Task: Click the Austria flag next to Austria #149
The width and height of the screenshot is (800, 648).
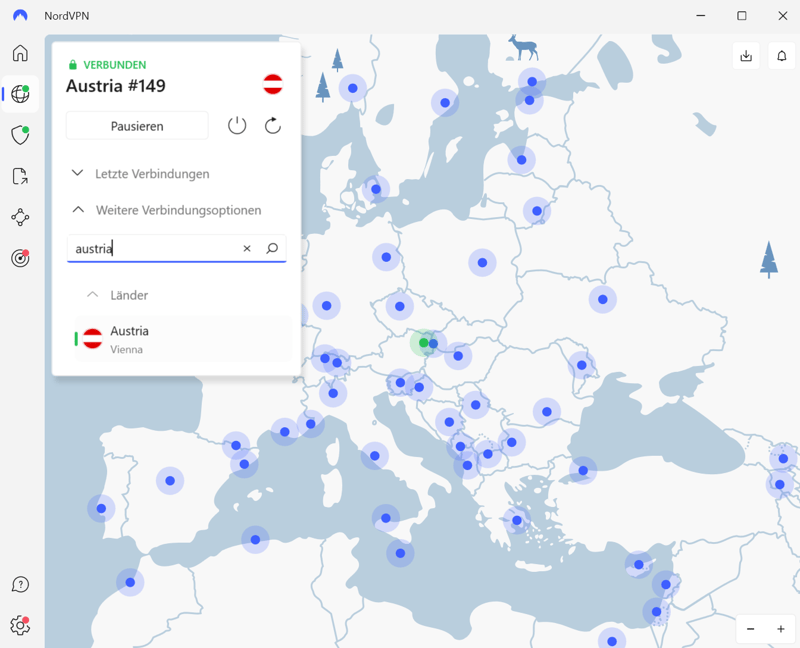Action: (273, 84)
